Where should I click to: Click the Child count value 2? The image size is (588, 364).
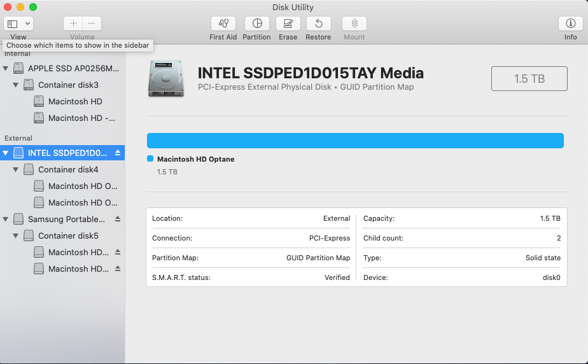coord(558,238)
